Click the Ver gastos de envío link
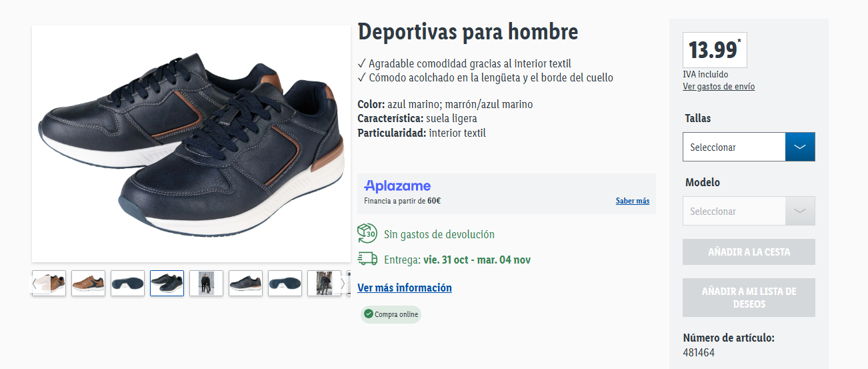Image resolution: width=868 pixels, height=369 pixels. 719,87
